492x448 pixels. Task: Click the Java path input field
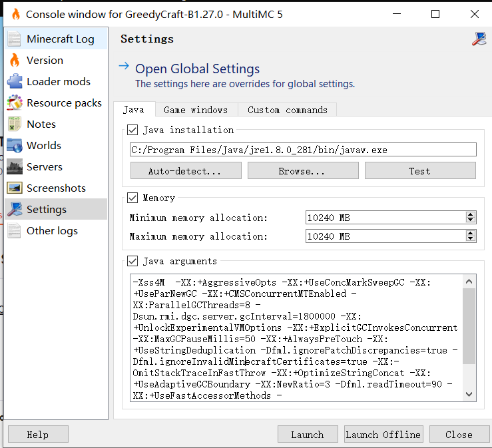pyautogui.click(x=303, y=150)
